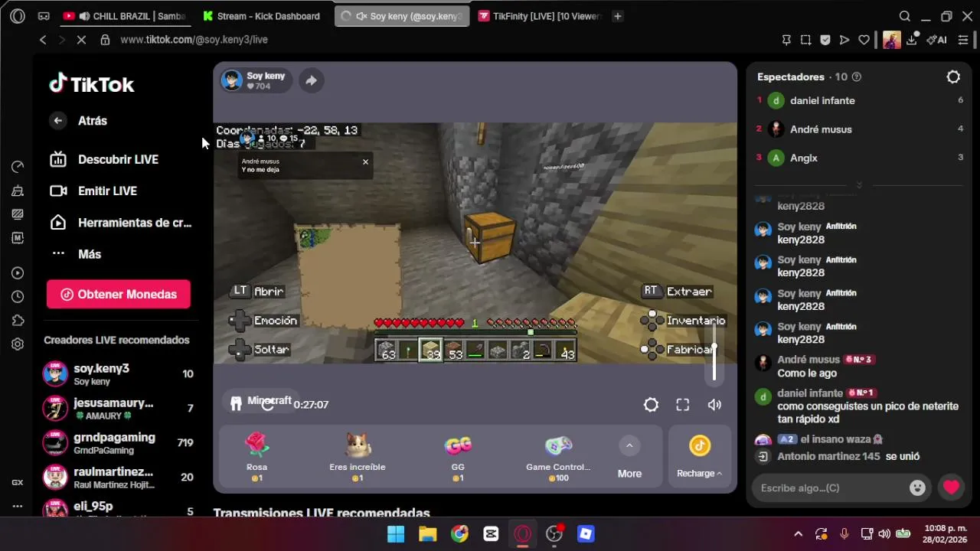Go back using the Atrás arrow

click(x=58, y=120)
